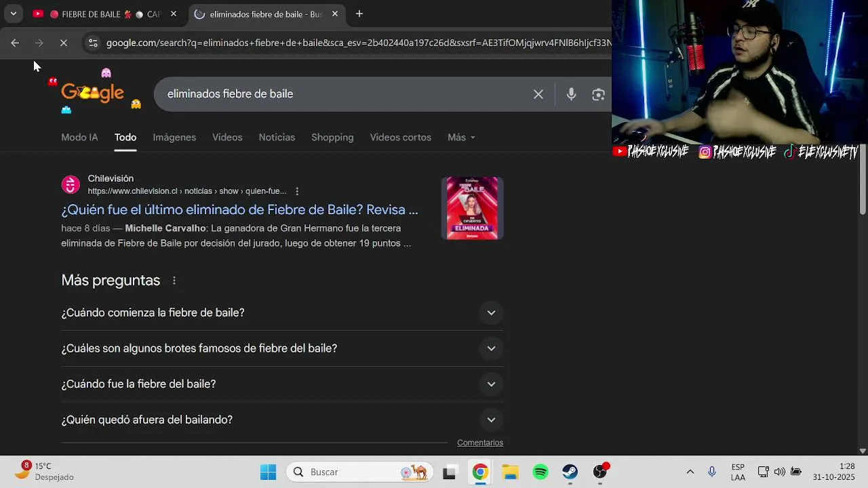This screenshot has height=488, width=868.
Task: Expand ¿Cuáles son algunos brotes famosos question
Action: (282, 348)
